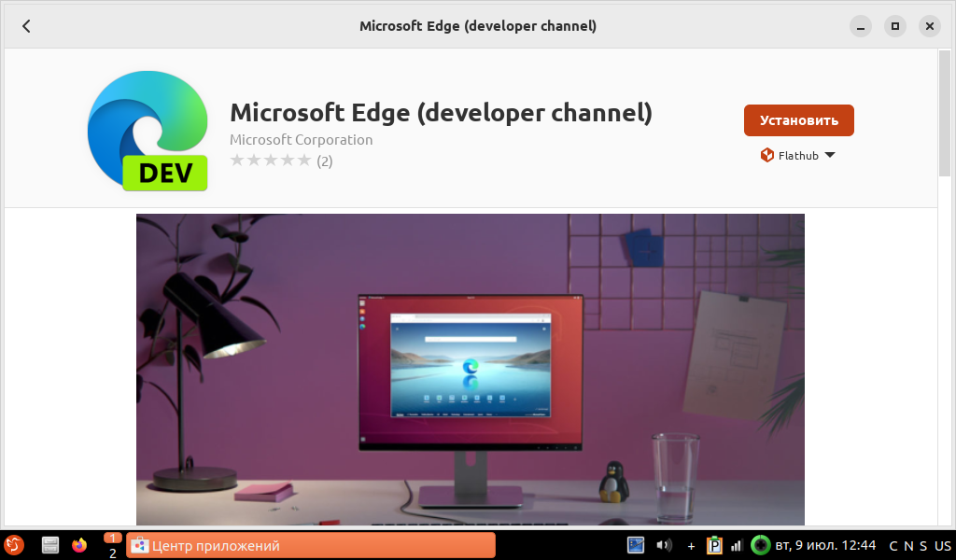This screenshot has width=956, height=560.
Task: Open the Edge desktop screenshot image
Action: (471, 370)
